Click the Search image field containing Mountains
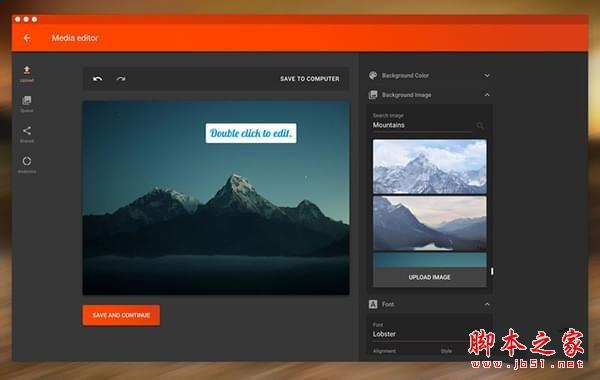The image size is (600, 380). coord(422,125)
